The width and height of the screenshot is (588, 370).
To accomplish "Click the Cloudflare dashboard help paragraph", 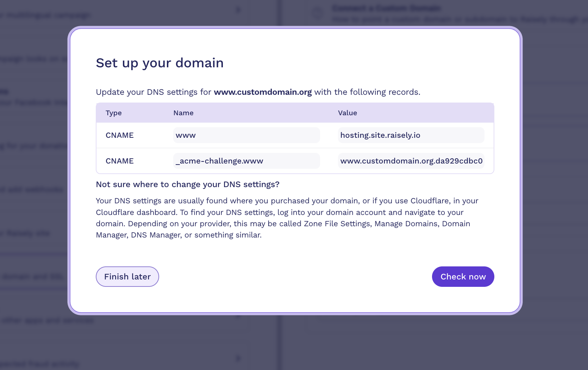I will click(287, 218).
